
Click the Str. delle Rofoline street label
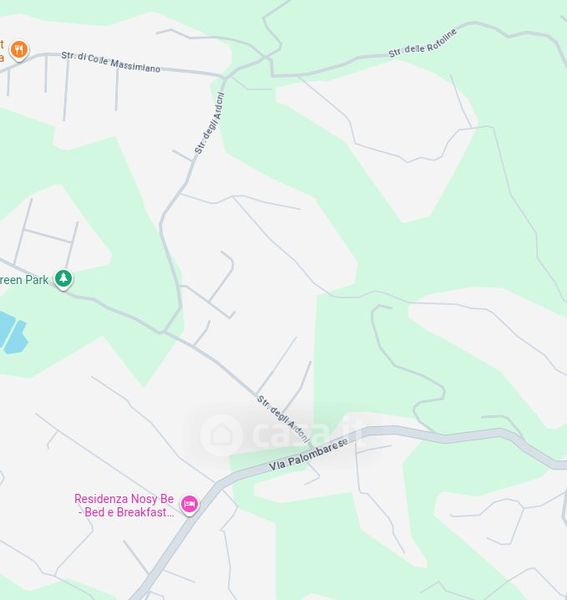(x=422, y=43)
